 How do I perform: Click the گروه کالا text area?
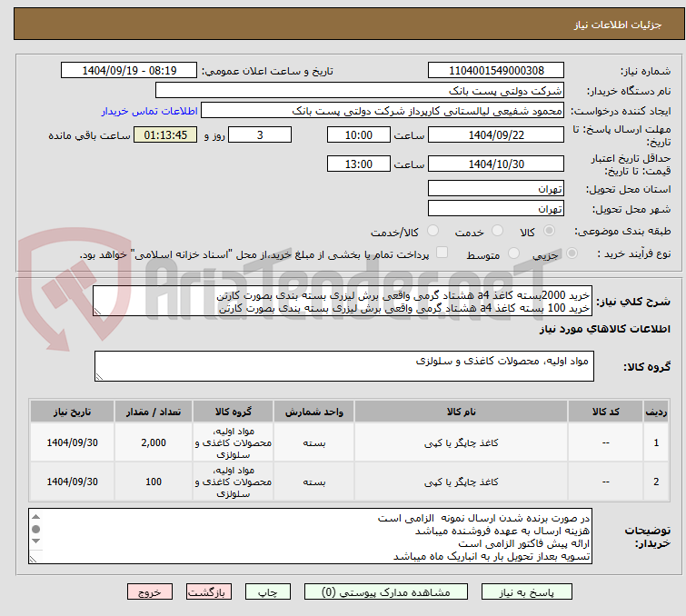point(343,367)
